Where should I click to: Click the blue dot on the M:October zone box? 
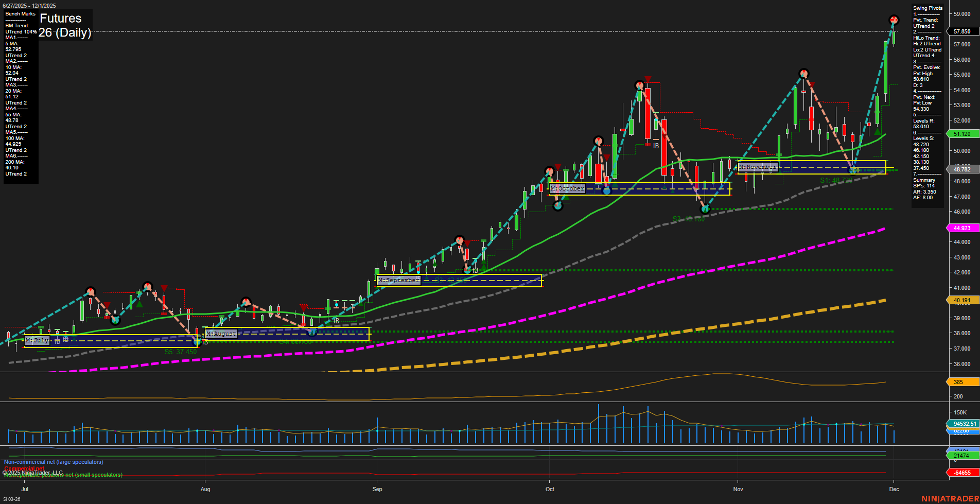tap(607, 190)
